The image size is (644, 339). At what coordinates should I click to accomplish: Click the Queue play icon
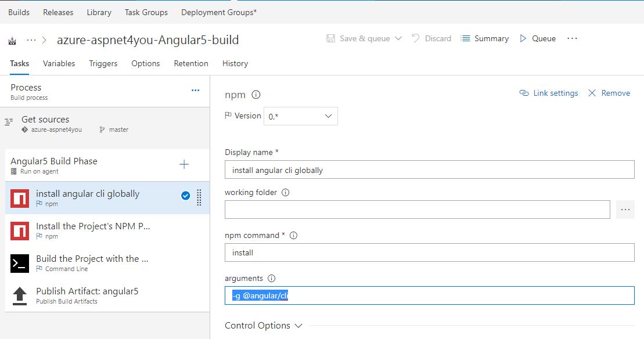[x=523, y=38]
